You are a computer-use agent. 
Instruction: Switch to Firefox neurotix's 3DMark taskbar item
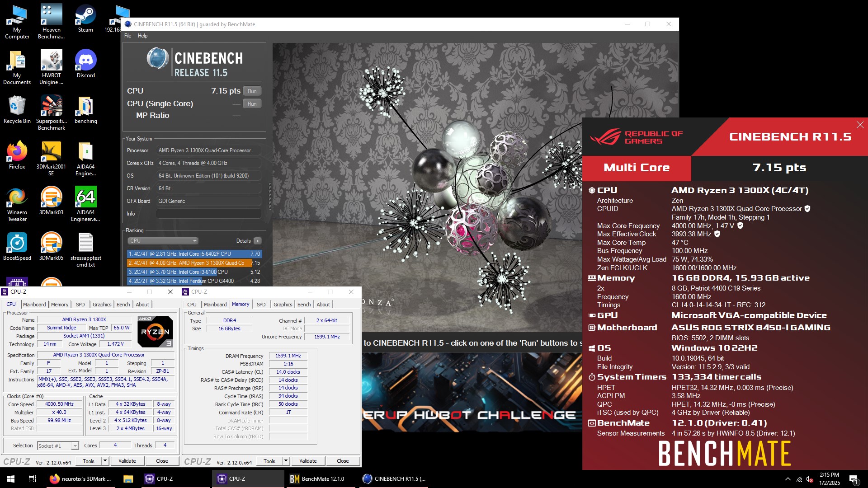(80, 479)
